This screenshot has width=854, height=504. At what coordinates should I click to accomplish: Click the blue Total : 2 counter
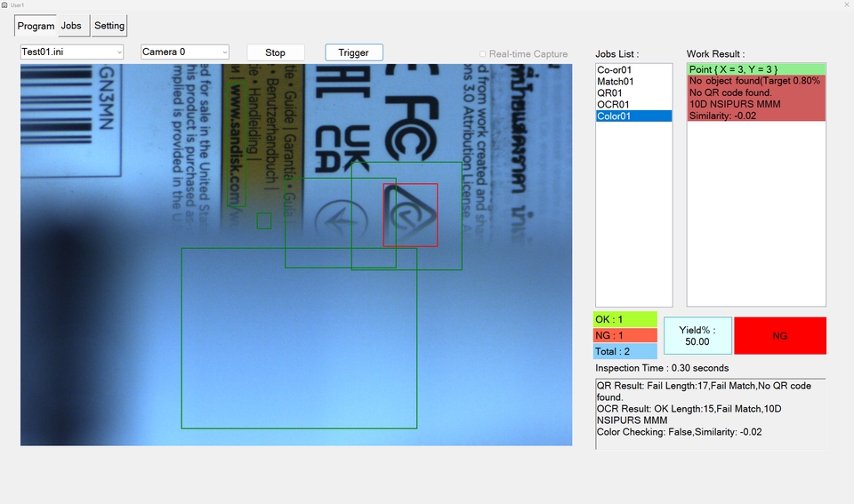(x=625, y=351)
